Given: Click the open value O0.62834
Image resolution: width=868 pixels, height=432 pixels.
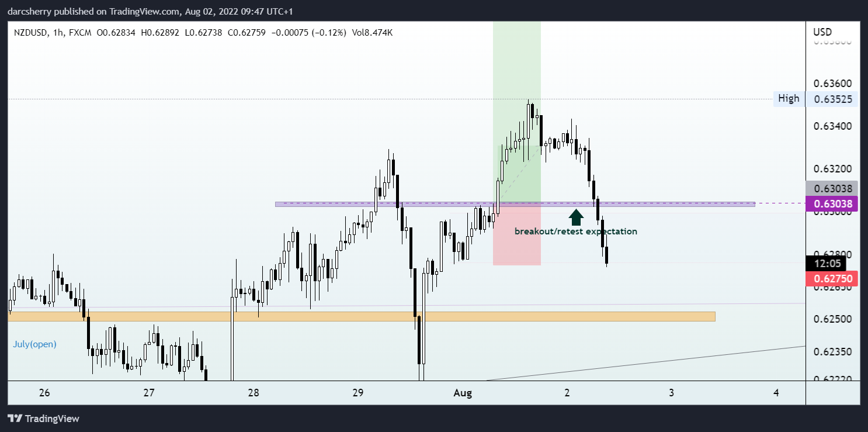Looking at the screenshot, I should click(116, 33).
